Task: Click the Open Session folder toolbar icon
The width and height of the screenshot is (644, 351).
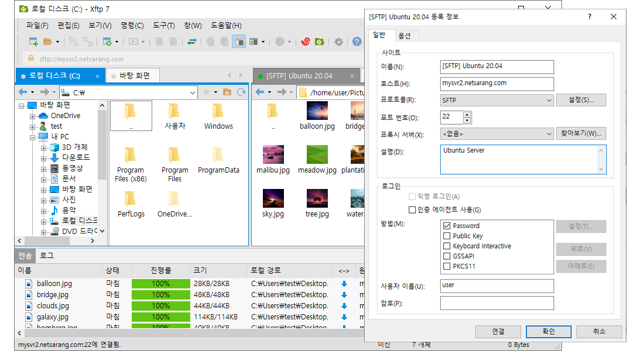Action: click(x=47, y=42)
